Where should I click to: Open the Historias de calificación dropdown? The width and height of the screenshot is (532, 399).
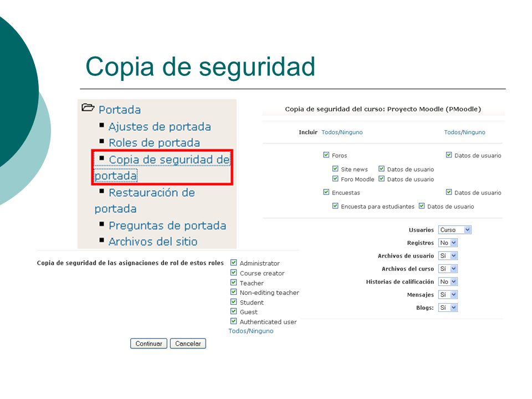coord(448,282)
